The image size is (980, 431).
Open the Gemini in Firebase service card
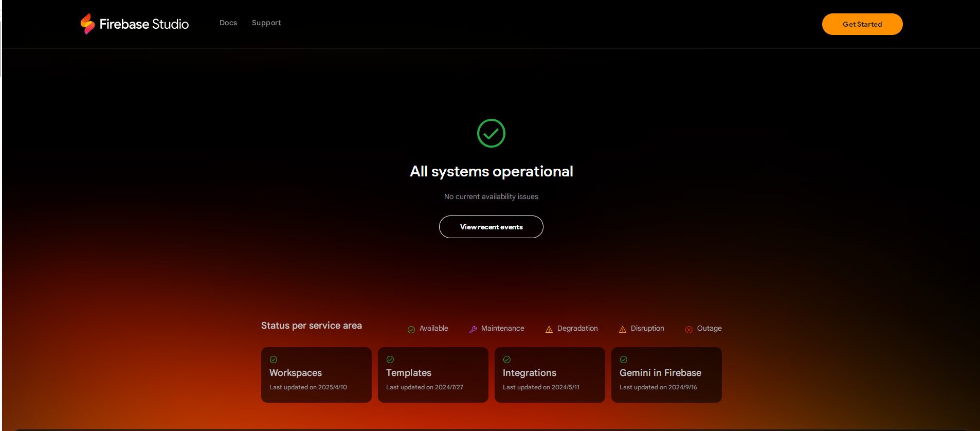666,375
